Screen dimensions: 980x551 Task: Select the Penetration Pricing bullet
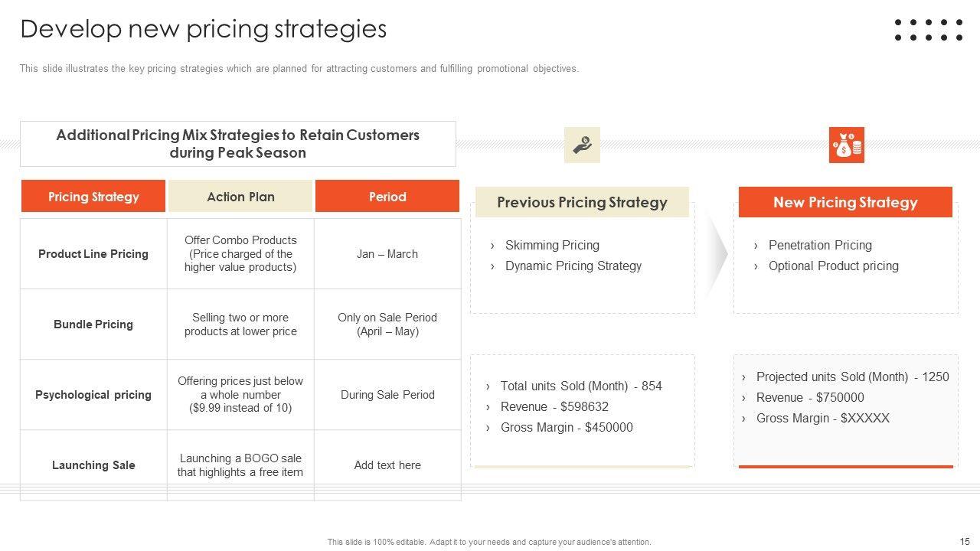[x=820, y=246]
